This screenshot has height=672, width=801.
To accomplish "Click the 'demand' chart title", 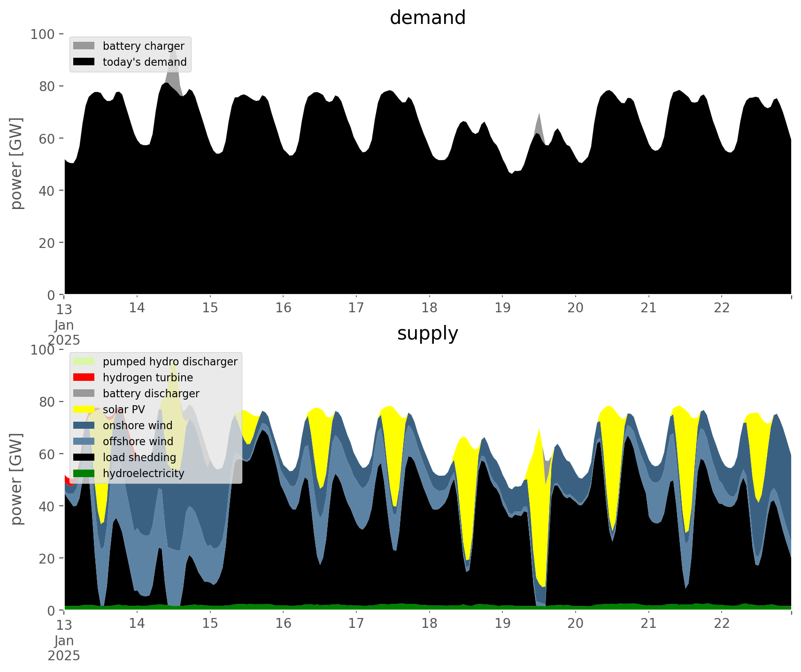I will click(x=428, y=18).
